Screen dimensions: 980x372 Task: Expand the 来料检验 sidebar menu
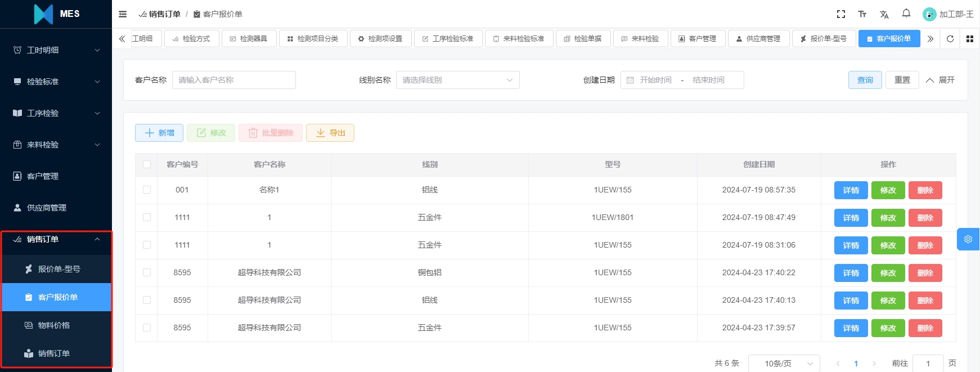click(x=56, y=145)
